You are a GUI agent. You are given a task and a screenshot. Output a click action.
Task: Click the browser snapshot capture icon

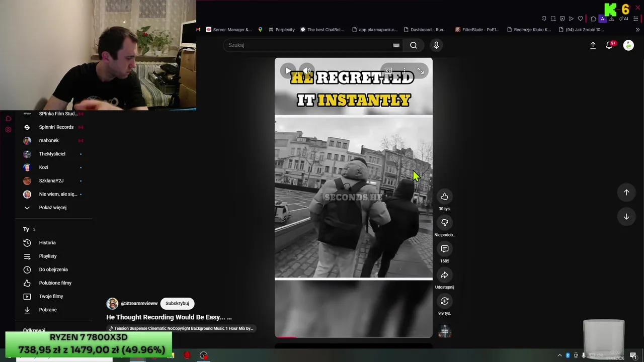coord(553,19)
